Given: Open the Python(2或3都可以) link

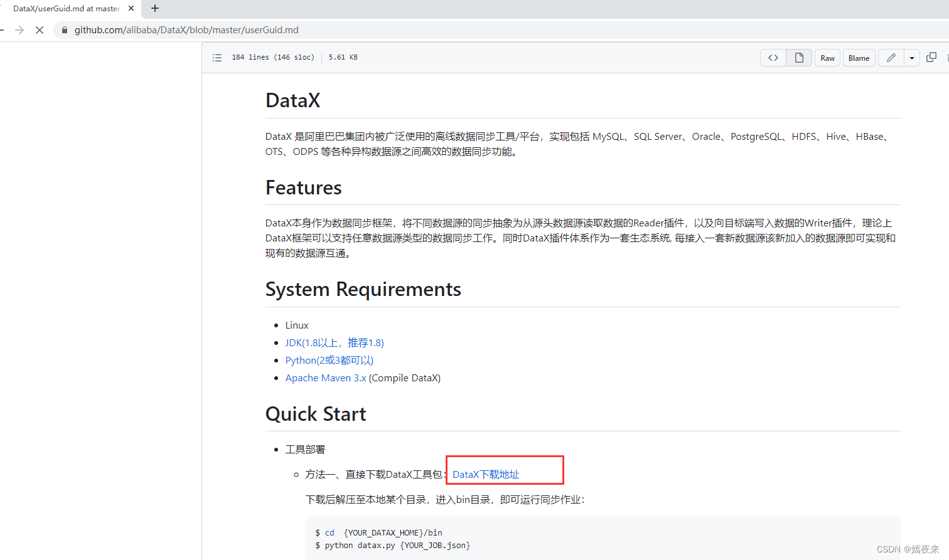Looking at the screenshot, I should point(330,360).
